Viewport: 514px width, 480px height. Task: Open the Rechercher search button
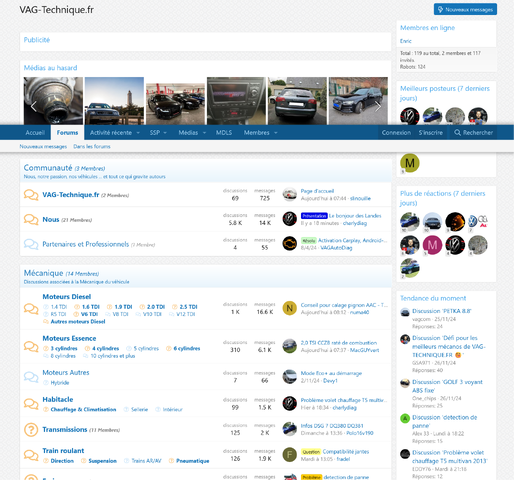click(x=473, y=133)
